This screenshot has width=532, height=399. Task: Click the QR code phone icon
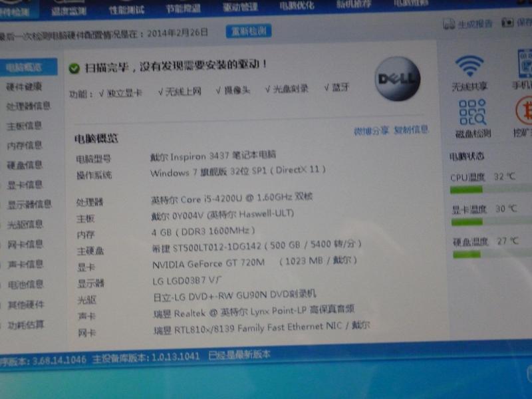(x=524, y=66)
